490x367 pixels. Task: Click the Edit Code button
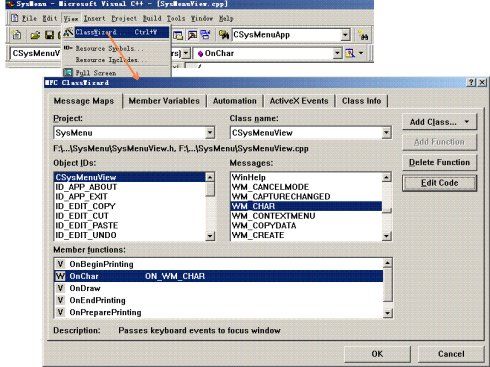tap(439, 183)
